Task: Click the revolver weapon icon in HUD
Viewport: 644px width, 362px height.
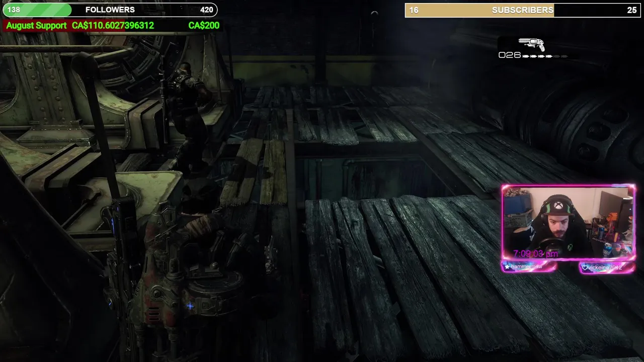Action: pyautogui.click(x=531, y=44)
